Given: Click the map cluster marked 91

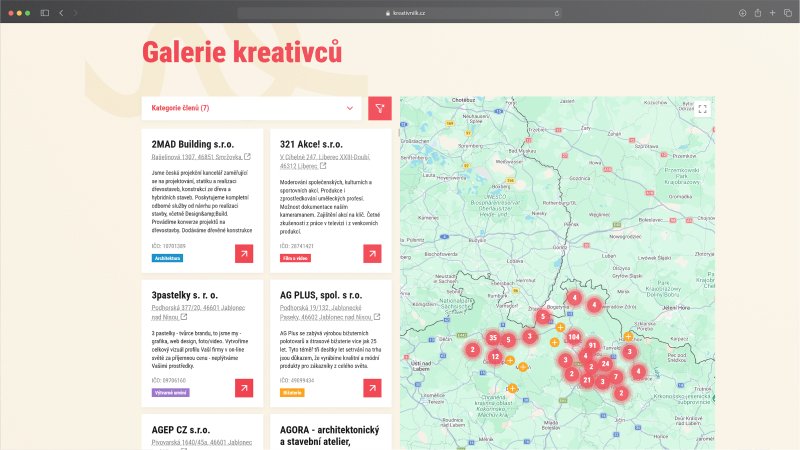Looking at the screenshot, I should coord(592,345).
